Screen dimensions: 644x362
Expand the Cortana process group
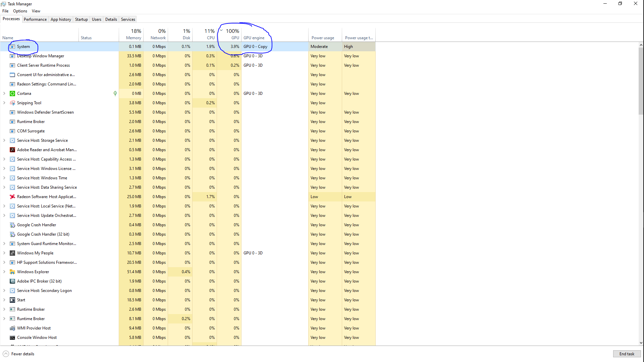coord(4,94)
